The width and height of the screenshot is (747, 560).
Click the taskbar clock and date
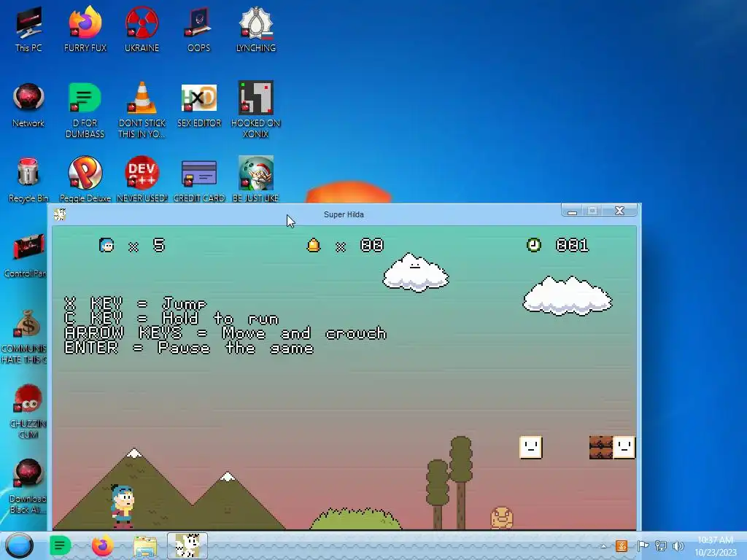click(x=715, y=546)
